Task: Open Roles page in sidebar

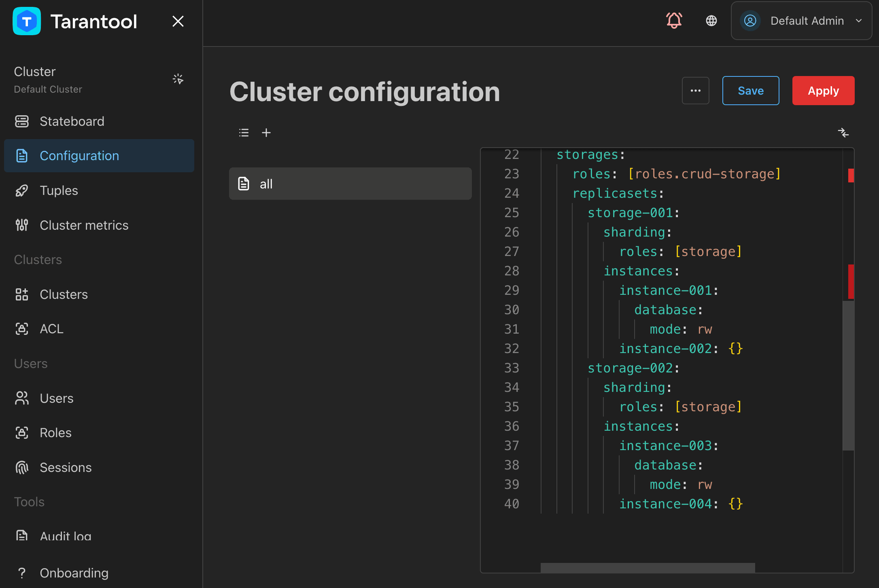Action: point(99,433)
